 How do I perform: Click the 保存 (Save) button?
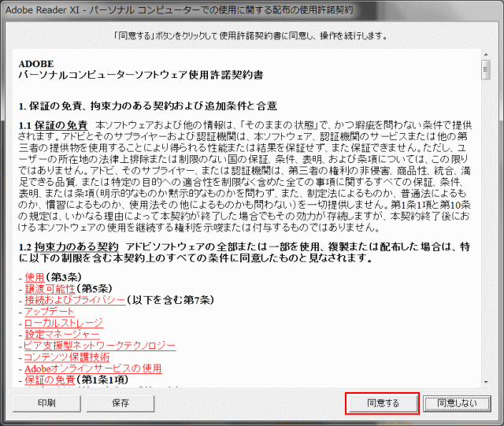120,403
